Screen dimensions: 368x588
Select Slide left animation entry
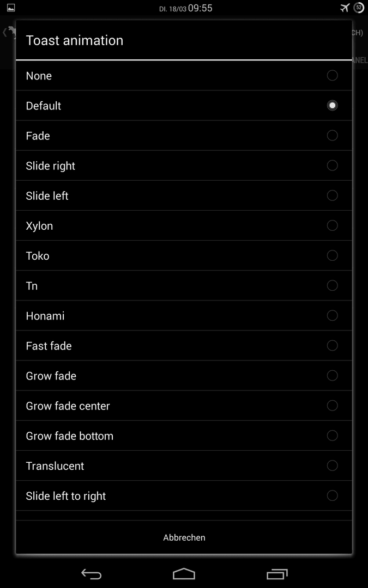tap(184, 195)
